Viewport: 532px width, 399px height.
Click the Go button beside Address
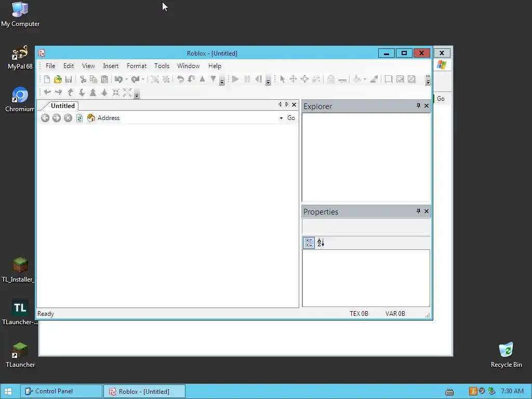[291, 118]
